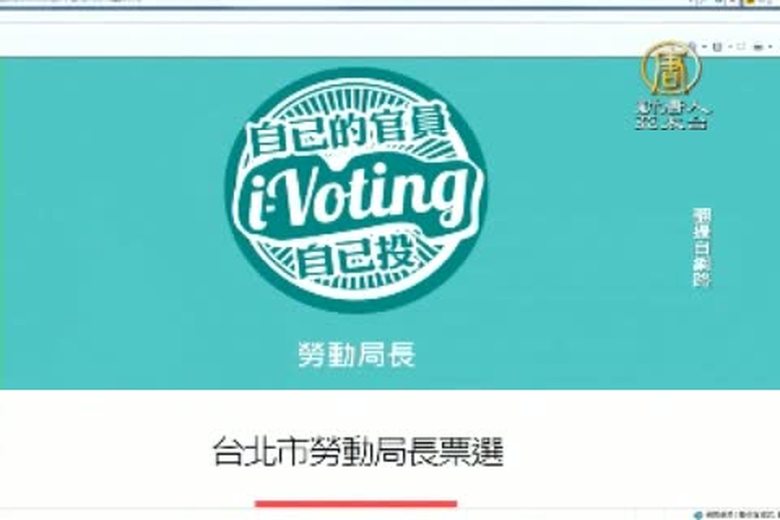The image size is (780, 520).
Task: Click the 台北市勞動局長票選 title text
Action: click(358, 452)
